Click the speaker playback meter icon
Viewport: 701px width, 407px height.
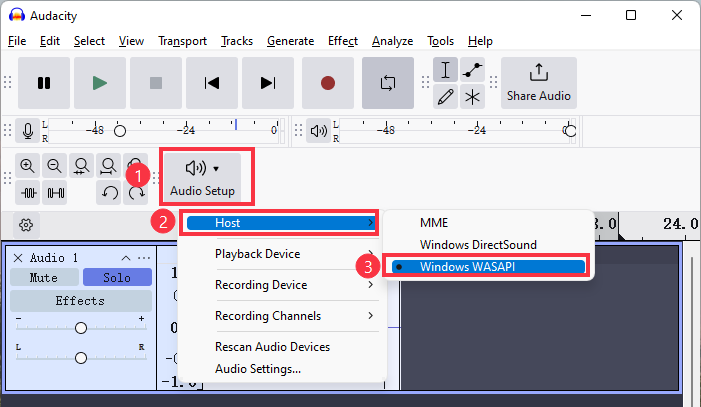coord(318,131)
